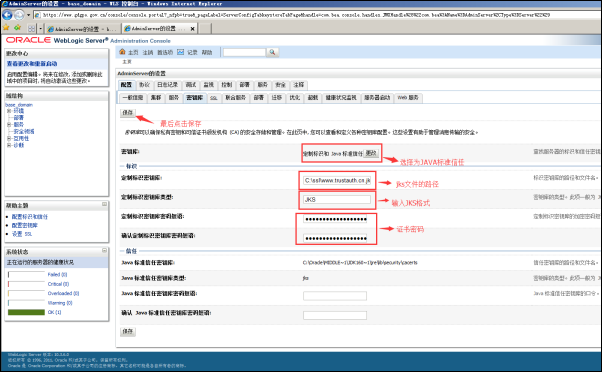Click the Java standard trust passphrase field
Image resolution: width=602 pixels, height=372 pixels.
pyautogui.click(x=335, y=296)
